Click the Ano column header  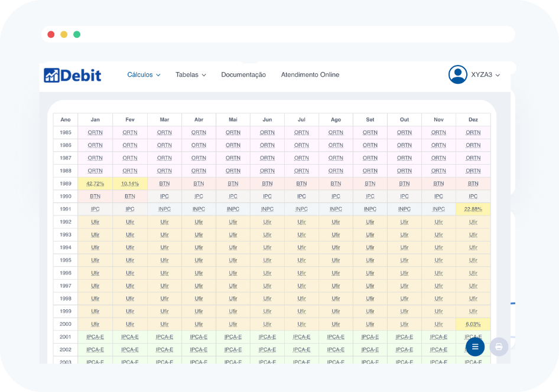pyautogui.click(x=66, y=120)
